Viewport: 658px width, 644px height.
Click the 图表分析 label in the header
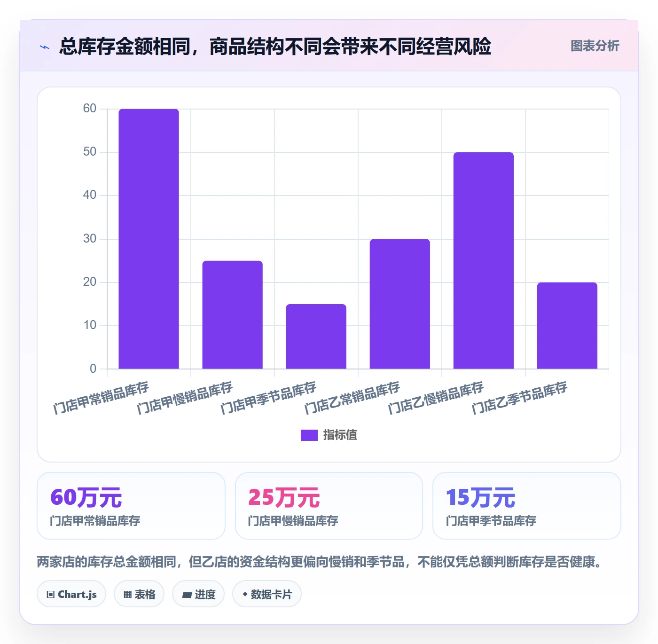click(595, 46)
